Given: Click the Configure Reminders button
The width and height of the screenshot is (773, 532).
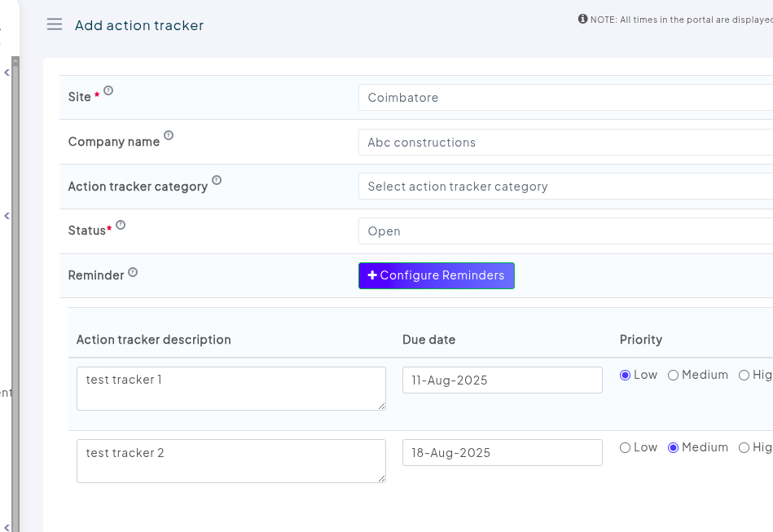Looking at the screenshot, I should 437,275.
